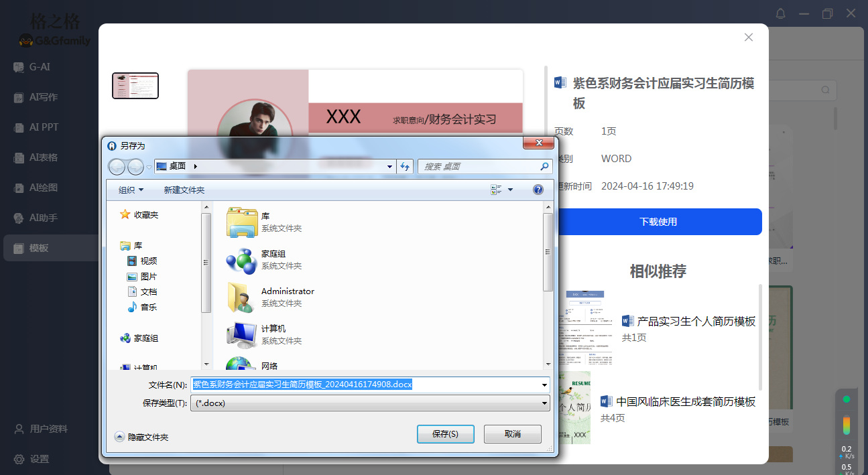Click the 保存(S) button
The image size is (868, 475).
pos(445,434)
